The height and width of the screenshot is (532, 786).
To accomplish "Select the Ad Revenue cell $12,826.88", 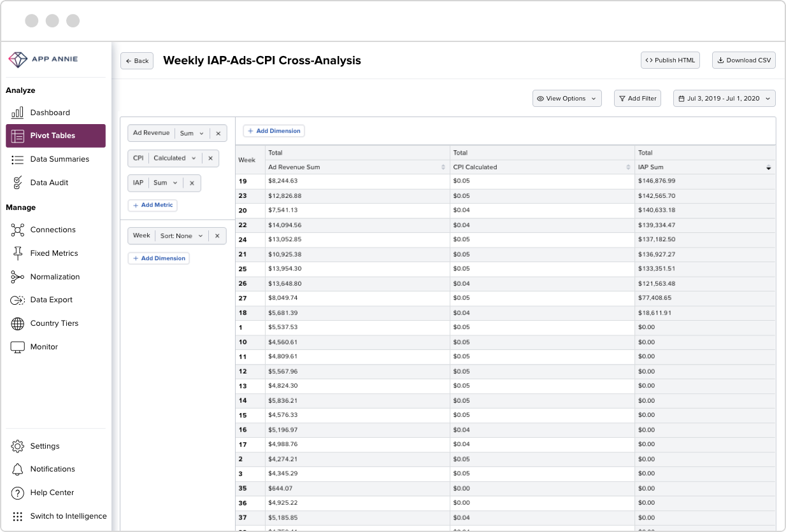I will point(357,196).
